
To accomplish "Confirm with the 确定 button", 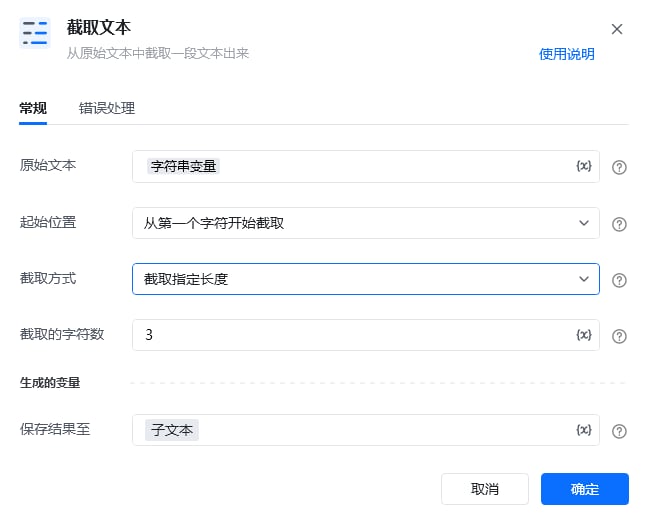I will point(585,489).
